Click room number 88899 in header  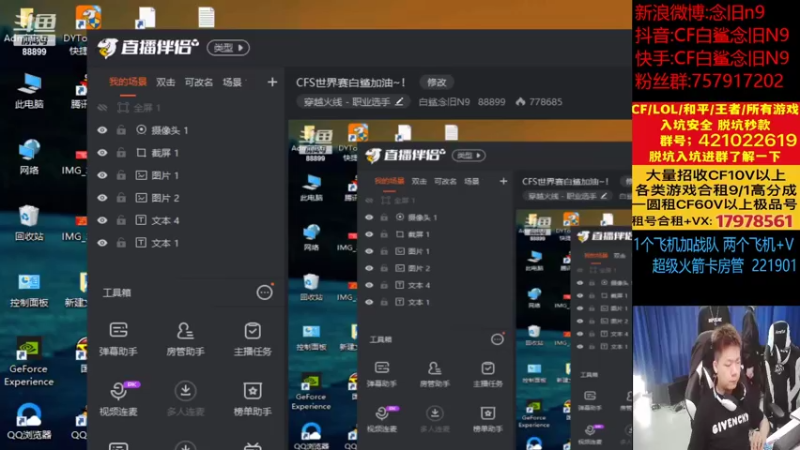(x=491, y=102)
